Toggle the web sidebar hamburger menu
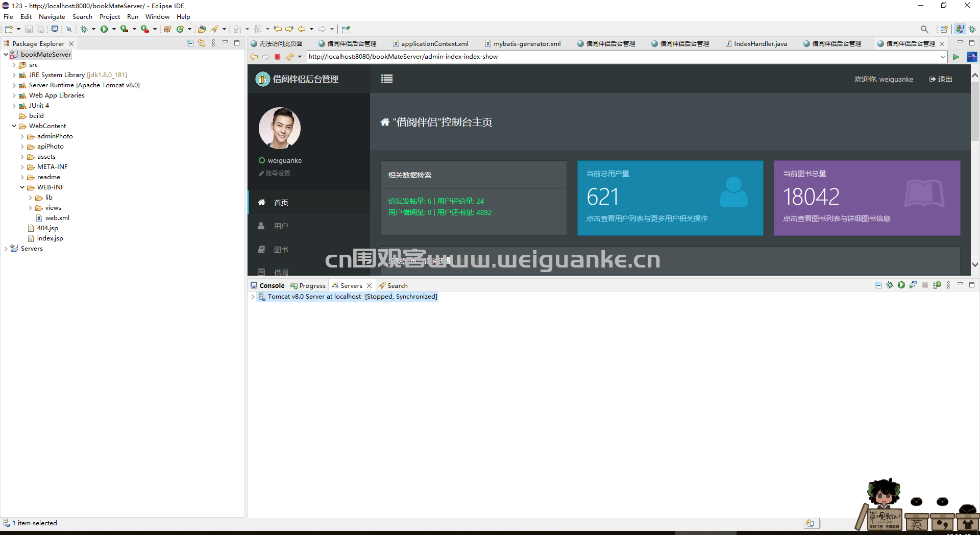 (x=387, y=79)
